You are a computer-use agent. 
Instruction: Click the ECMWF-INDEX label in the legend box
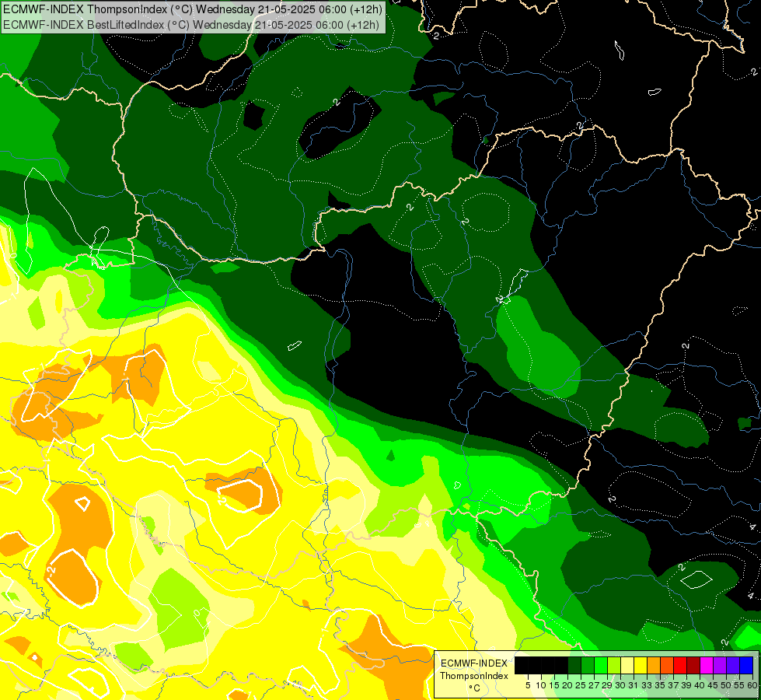(x=474, y=663)
